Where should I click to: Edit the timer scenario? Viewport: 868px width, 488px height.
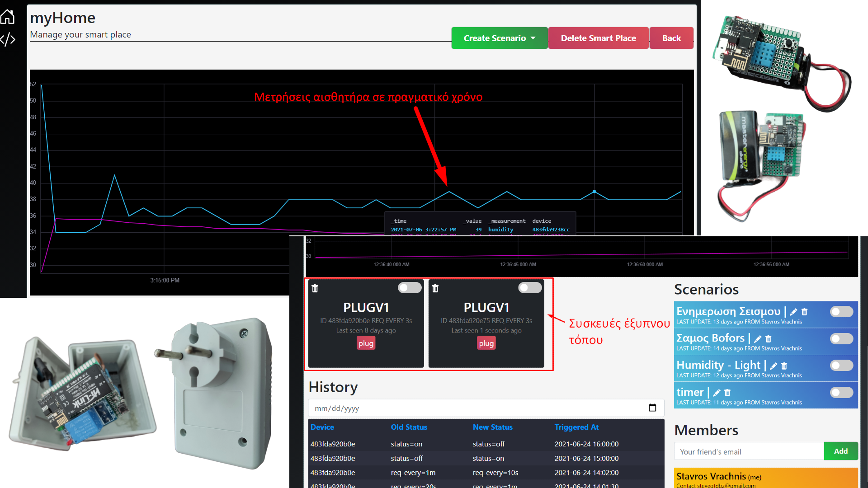pos(717,393)
